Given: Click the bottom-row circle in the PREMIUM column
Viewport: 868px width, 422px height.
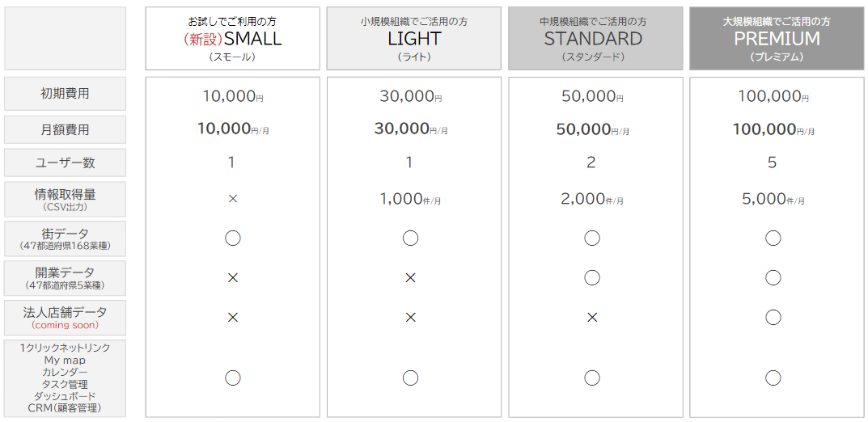Looking at the screenshot, I should pyautogui.click(x=773, y=378).
